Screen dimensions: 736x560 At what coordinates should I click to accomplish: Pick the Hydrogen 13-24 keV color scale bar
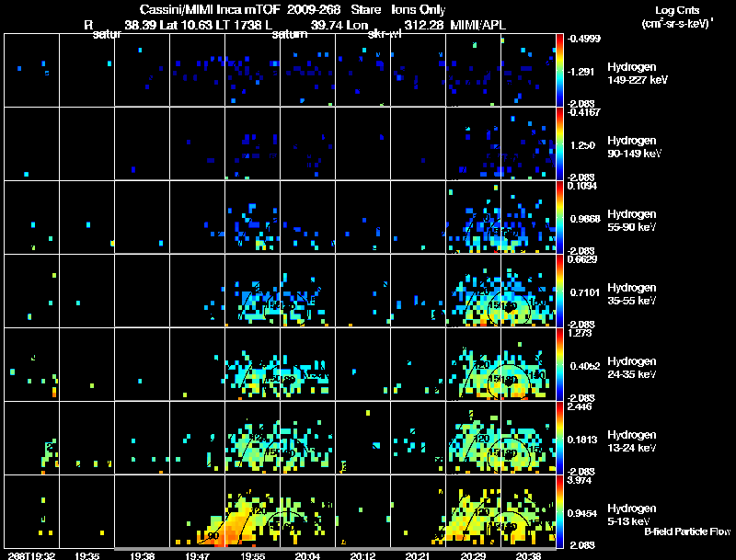coord(559,438)
